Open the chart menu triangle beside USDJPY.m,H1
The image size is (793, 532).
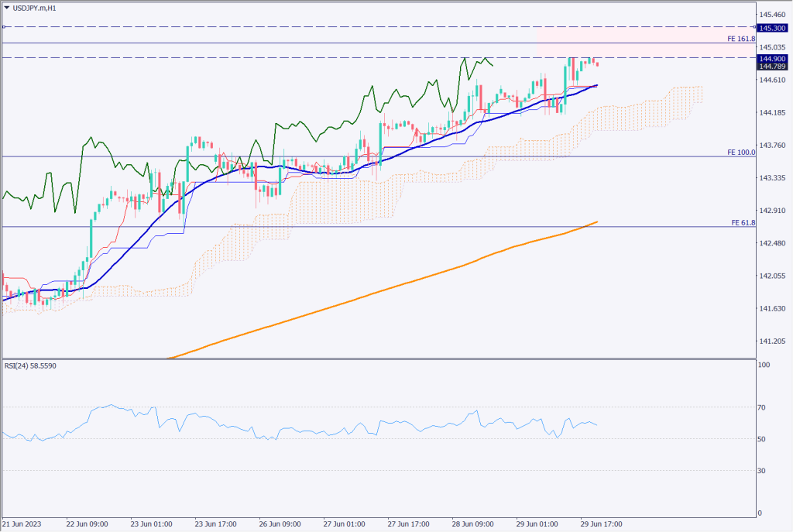(x=6, y=8)
